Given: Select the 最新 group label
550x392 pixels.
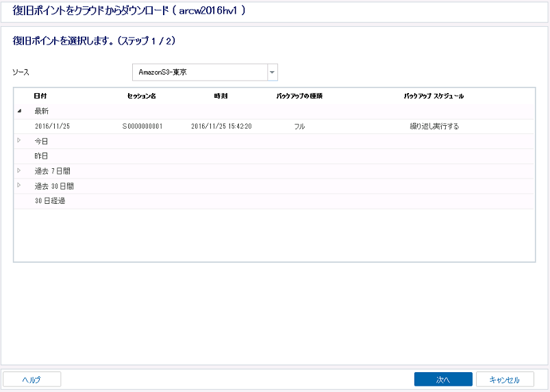Looking at the screenshot, I should pos(41,111).
